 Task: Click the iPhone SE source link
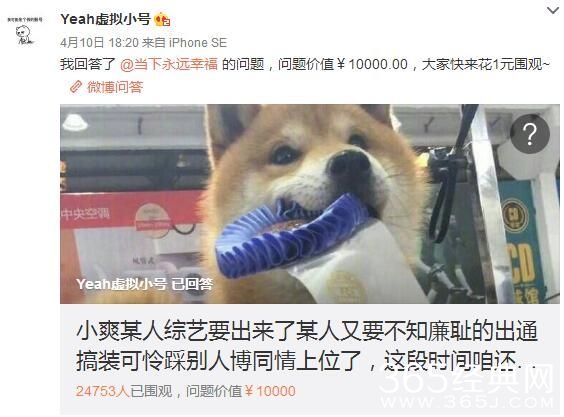click(198, 43)
